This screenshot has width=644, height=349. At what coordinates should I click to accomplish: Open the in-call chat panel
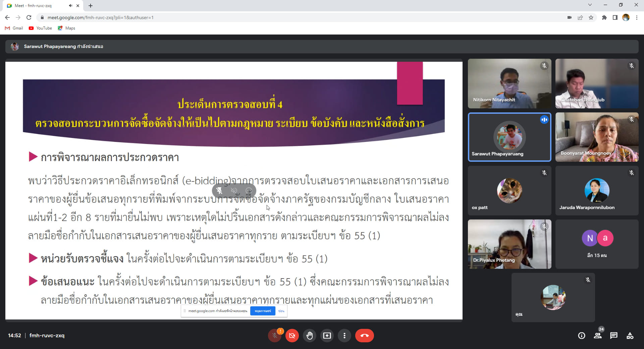[x=614, y=336]
